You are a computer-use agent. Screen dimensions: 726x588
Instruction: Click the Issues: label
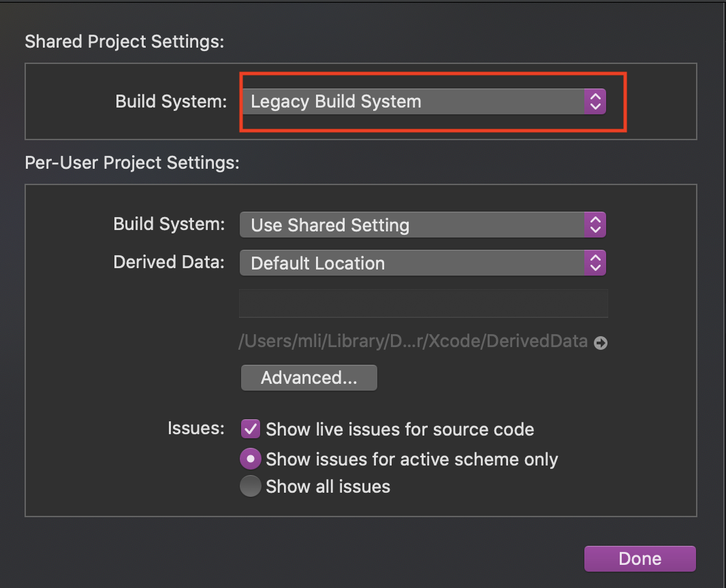[x=196, y=428]
